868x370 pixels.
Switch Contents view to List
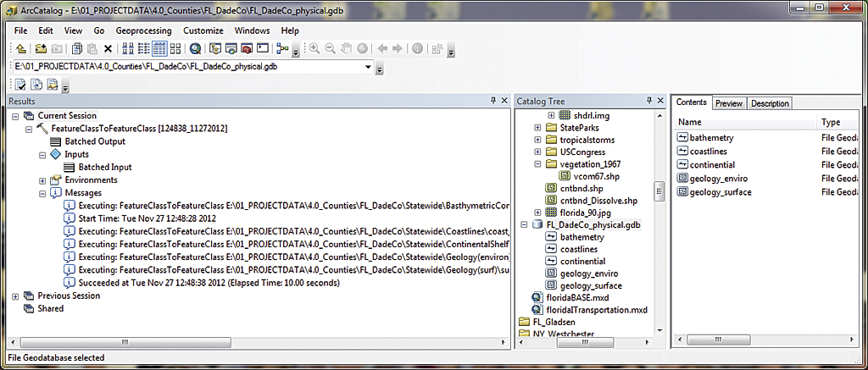click(x=143, y=48)
